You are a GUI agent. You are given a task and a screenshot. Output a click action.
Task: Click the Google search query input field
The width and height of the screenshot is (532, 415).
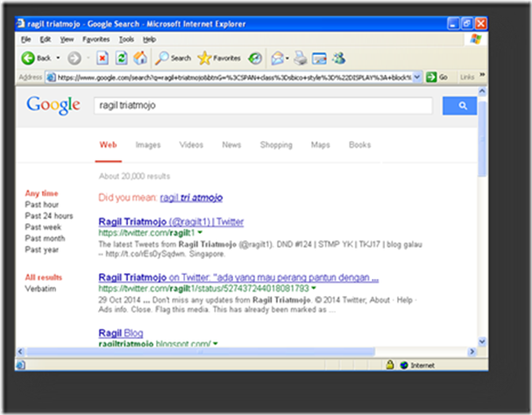click(x=263, y=105)
